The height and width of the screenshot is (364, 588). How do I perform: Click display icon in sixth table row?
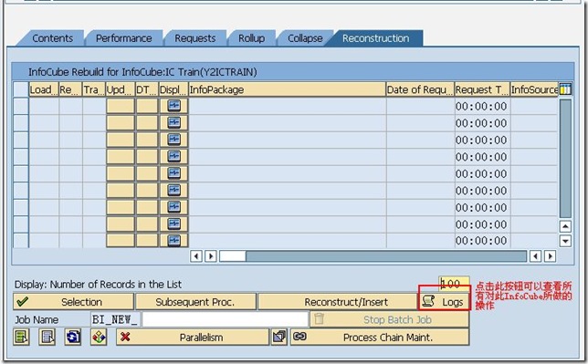pos(174,190)
